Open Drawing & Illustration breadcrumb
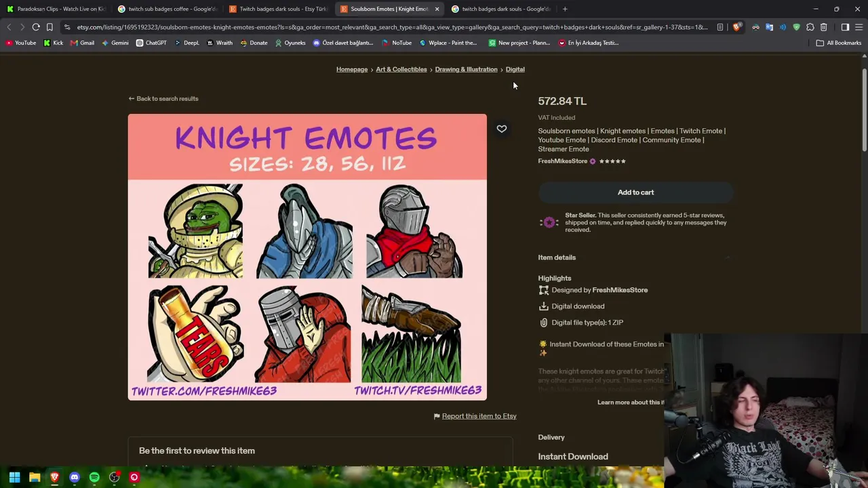This screenshot has height=488, width=868. point(467,69)
